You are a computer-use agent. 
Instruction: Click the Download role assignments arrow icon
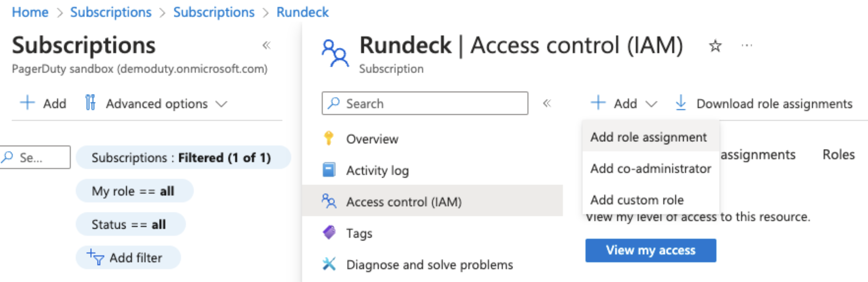point(681,103)
